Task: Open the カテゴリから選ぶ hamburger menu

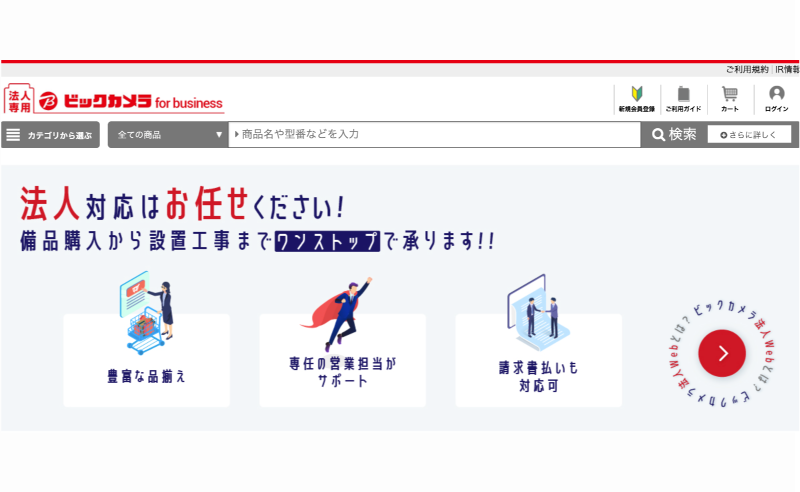Action: pyautogui.click(x=50, y=135)
